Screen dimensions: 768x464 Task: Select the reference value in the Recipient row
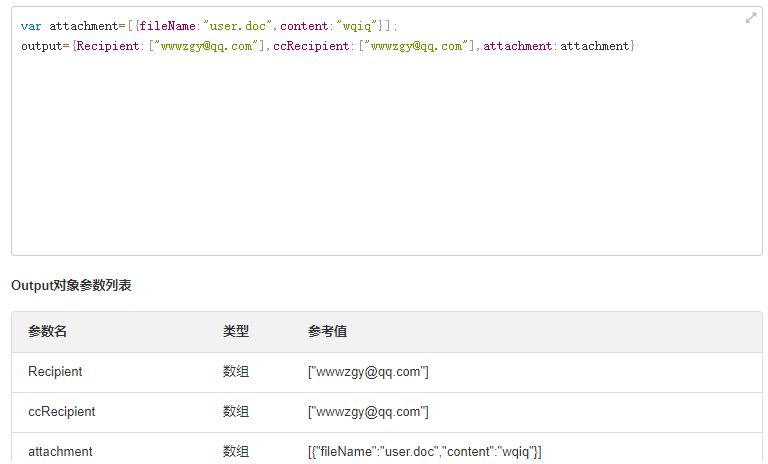[368, 372]
